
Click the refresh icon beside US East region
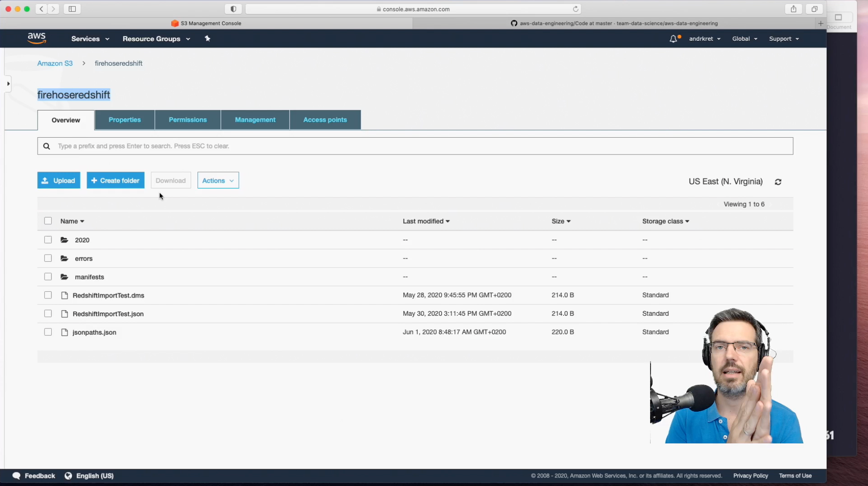(778, 182)
